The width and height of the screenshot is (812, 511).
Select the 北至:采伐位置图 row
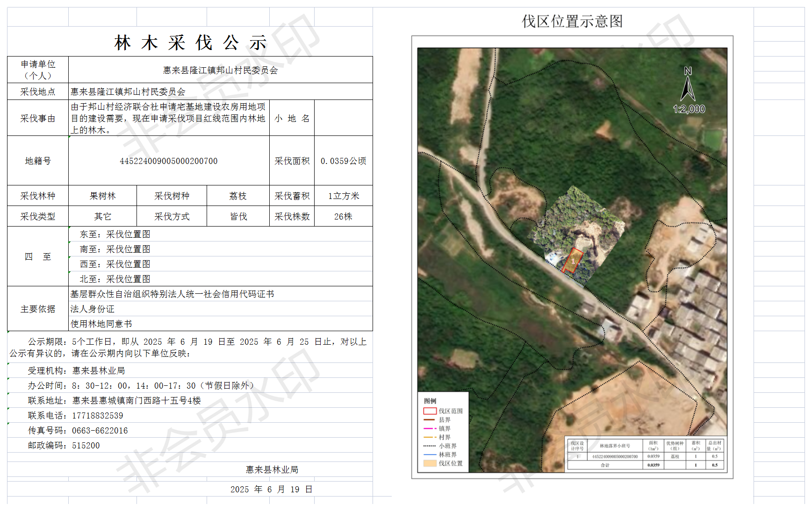pos(221,279)
